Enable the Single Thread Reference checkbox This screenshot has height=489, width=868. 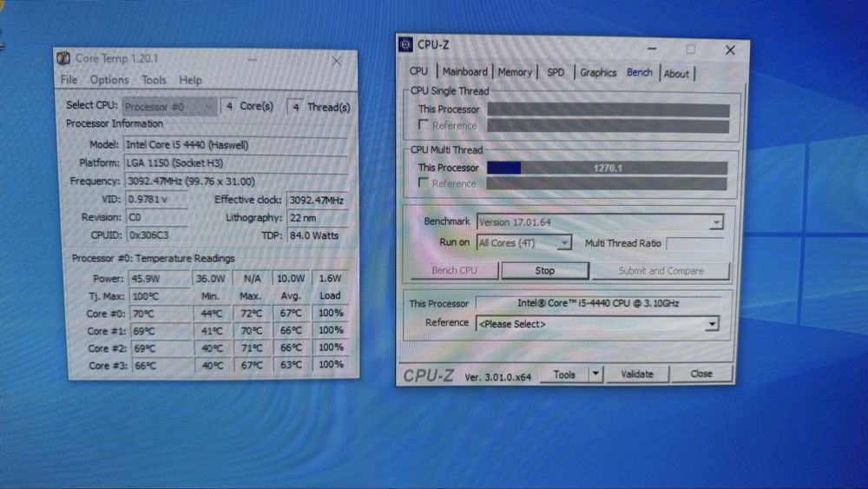pyautogui.click(x=424, y=124)
